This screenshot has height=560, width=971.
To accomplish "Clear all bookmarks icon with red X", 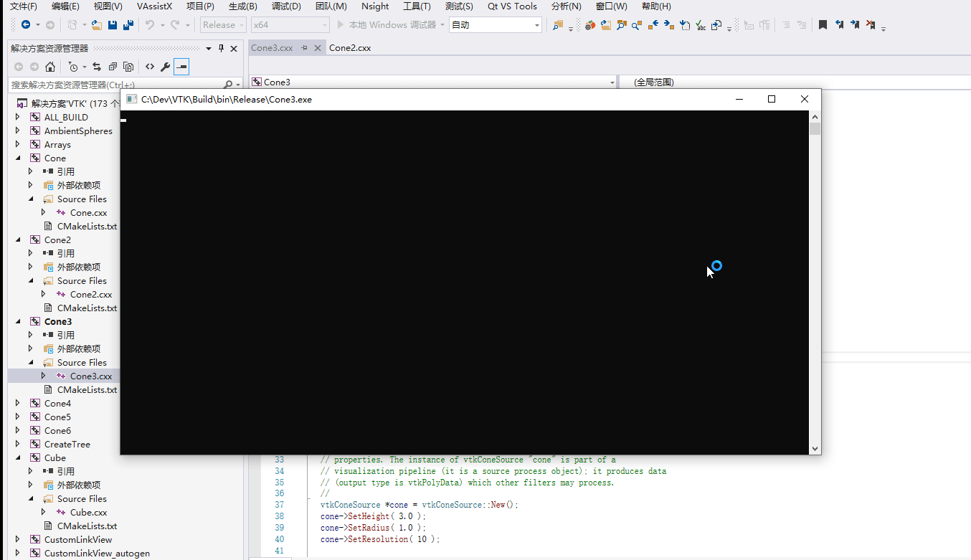I will tap(871, 24).
